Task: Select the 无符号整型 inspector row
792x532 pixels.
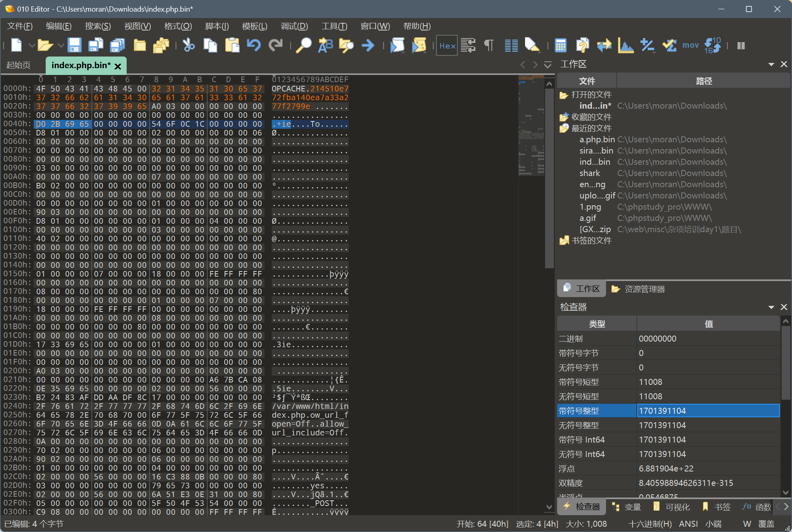Action: [x=578, y=425]
